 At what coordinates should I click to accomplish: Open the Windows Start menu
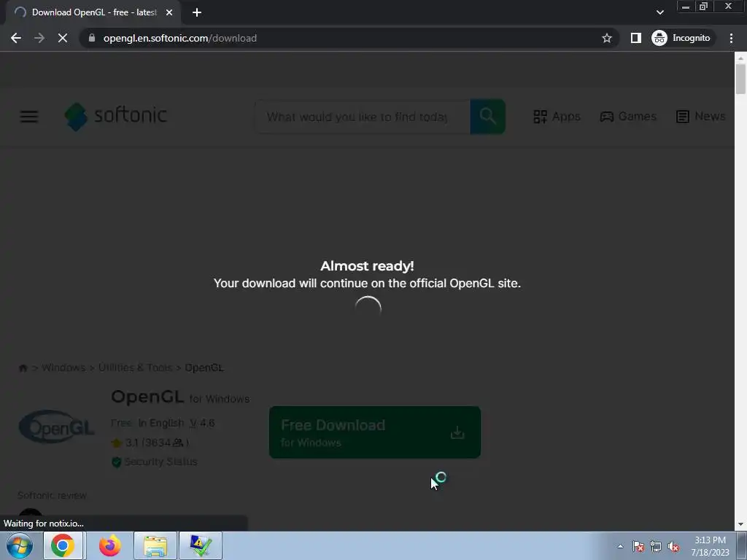pos(20,545)
